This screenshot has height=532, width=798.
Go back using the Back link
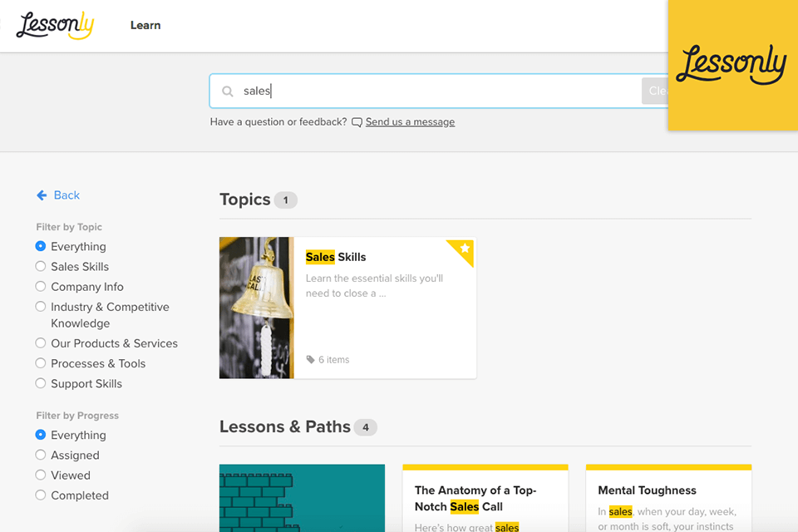click(66, 195)
